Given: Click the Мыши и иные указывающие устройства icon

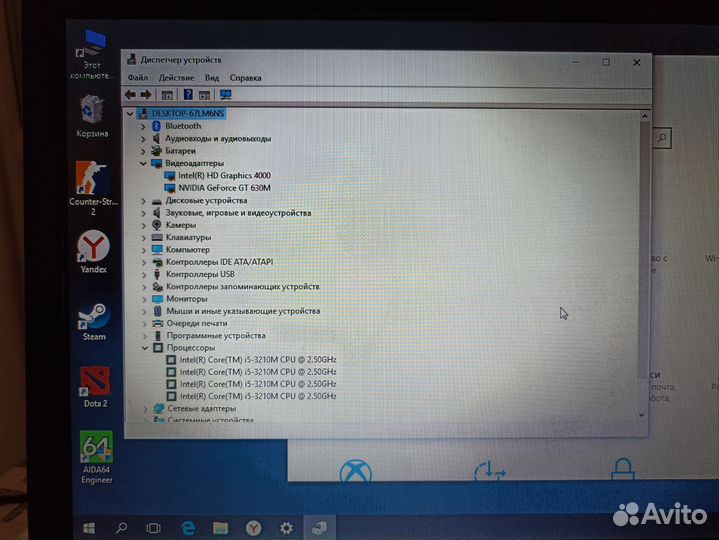Looking at the screenshot, I should click(x=158, y=311).
